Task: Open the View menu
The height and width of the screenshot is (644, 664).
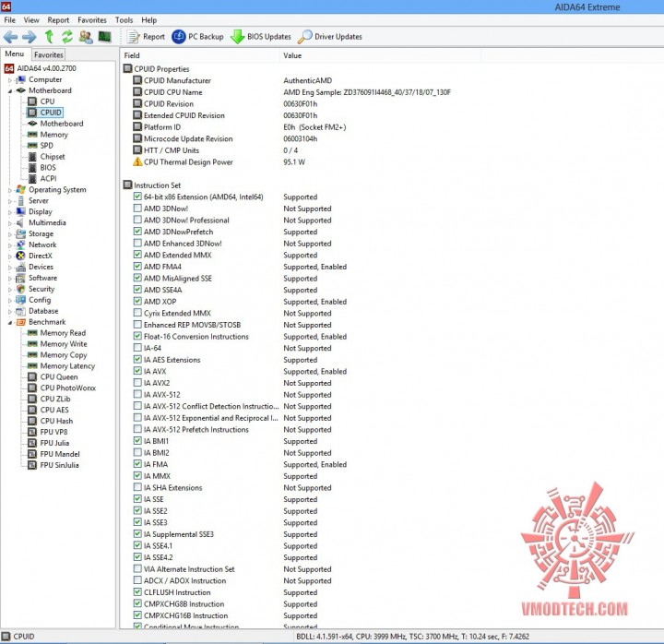Action: pos(31,20)
